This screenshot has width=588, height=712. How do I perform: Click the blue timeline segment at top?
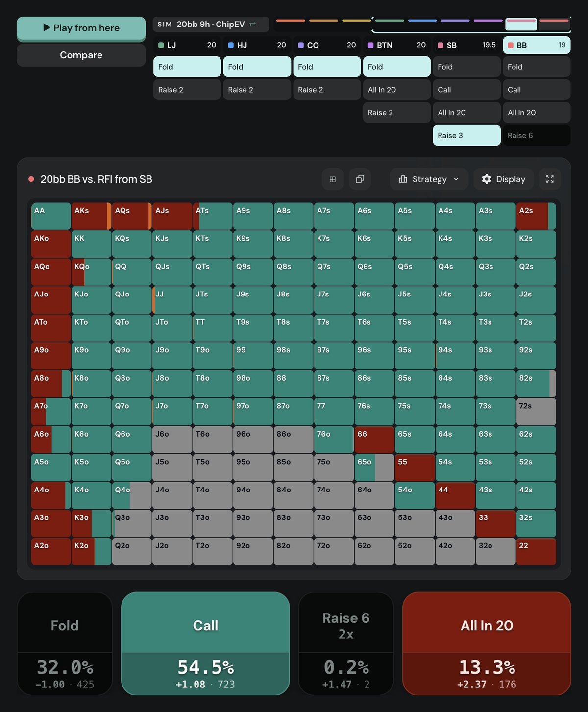coord(422,21)
